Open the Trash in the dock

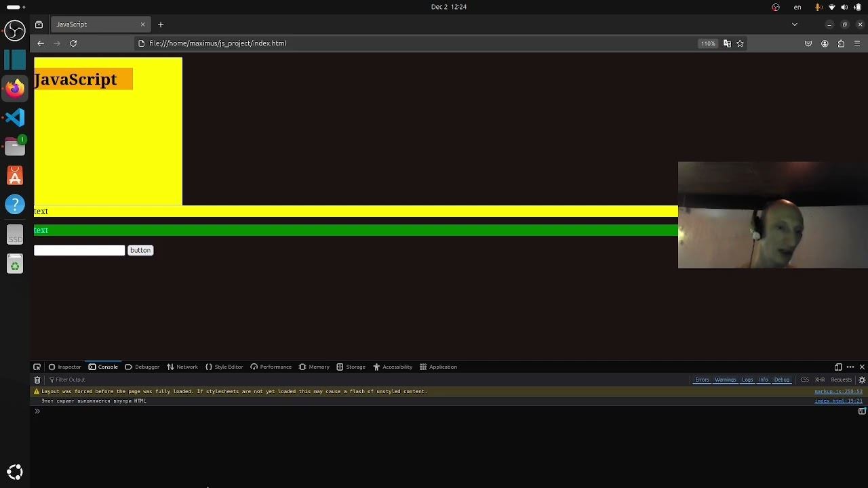(x=15, y=264)
